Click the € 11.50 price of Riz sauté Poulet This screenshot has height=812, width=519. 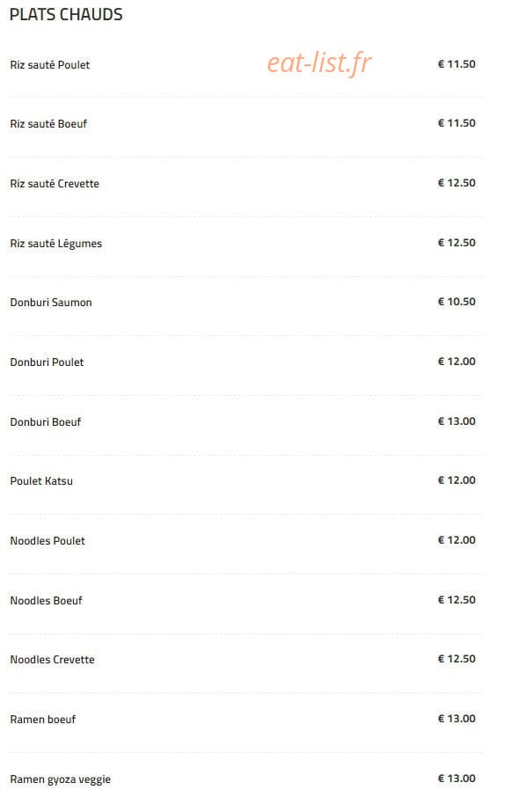[457, 64]
